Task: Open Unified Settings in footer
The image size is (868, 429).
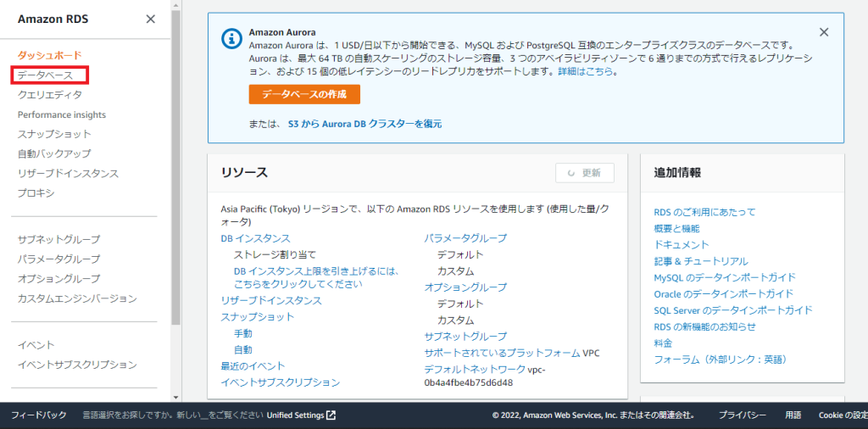Action: 295,415
